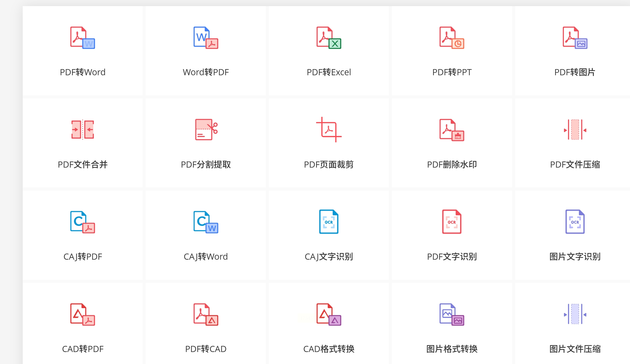Screen dimensions: 630x364
Task: Open the CAJ转PDF icon
Action: pyautogui.click(x=82, y=222)
